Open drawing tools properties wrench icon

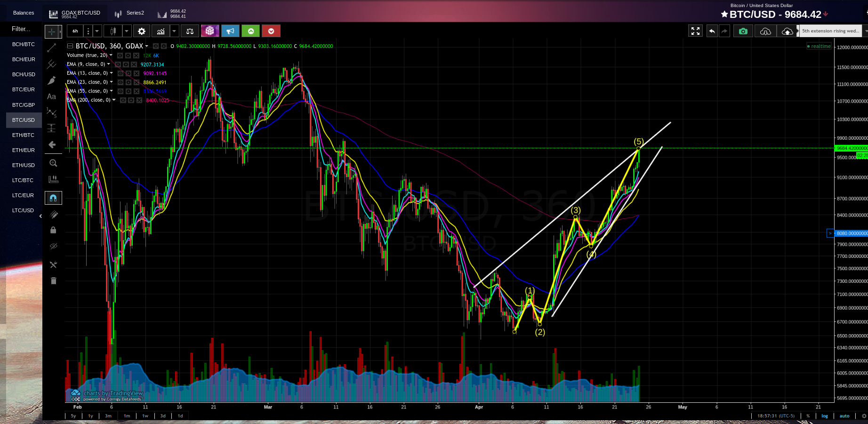[53, 265]
